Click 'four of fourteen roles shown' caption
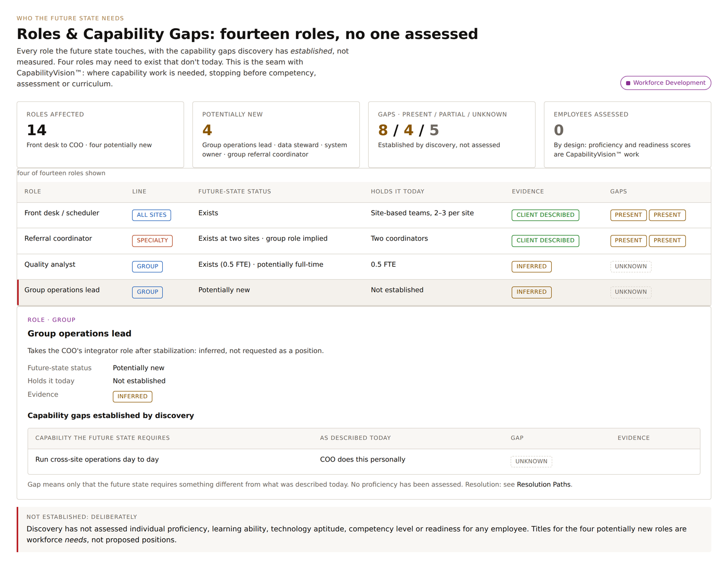The image size is (728, 574). (61, 173)
